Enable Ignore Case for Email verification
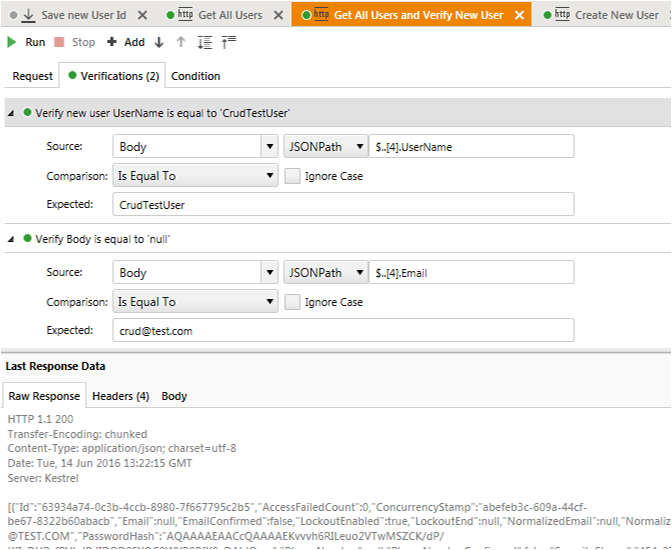The height and width of the screenshot is (550, 672). [292, 302]
